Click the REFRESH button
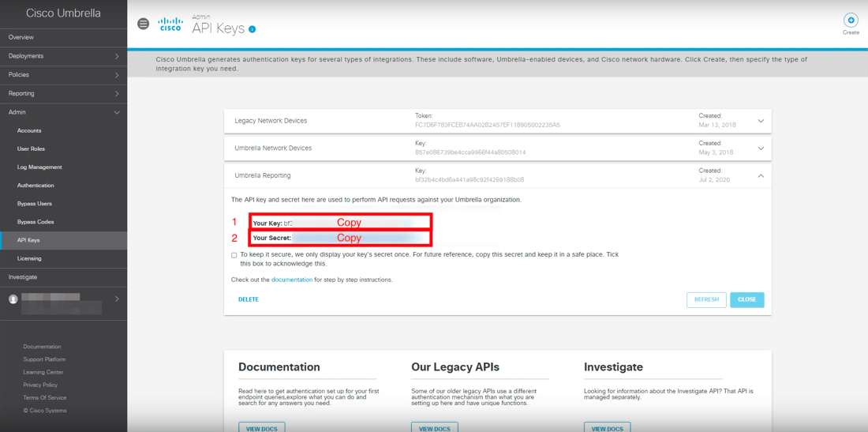 (x=706, y=299)
